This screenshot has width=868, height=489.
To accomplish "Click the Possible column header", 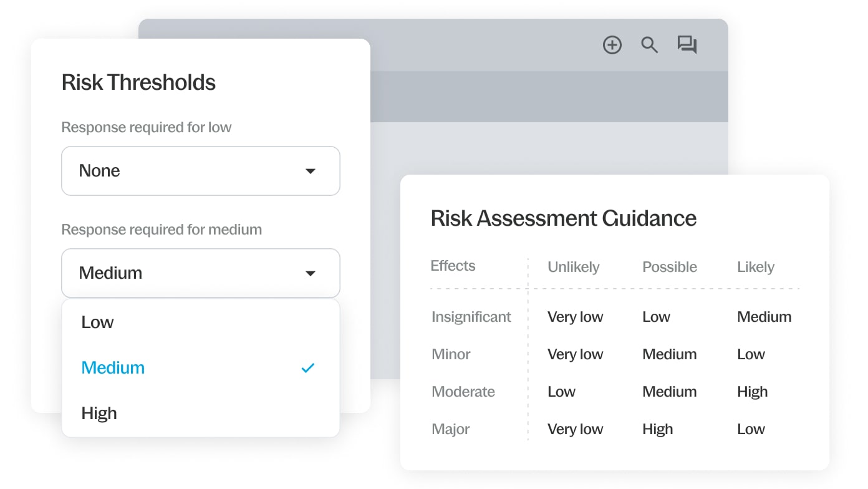I will (x=670, y=267).
